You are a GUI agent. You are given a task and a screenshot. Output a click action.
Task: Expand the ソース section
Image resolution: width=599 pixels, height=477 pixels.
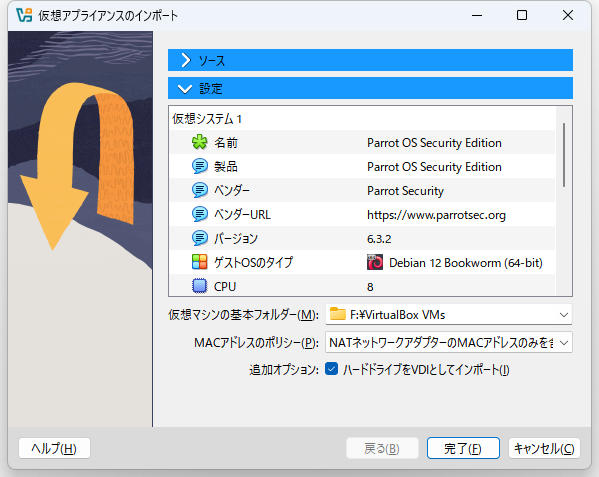pos(370,60)
